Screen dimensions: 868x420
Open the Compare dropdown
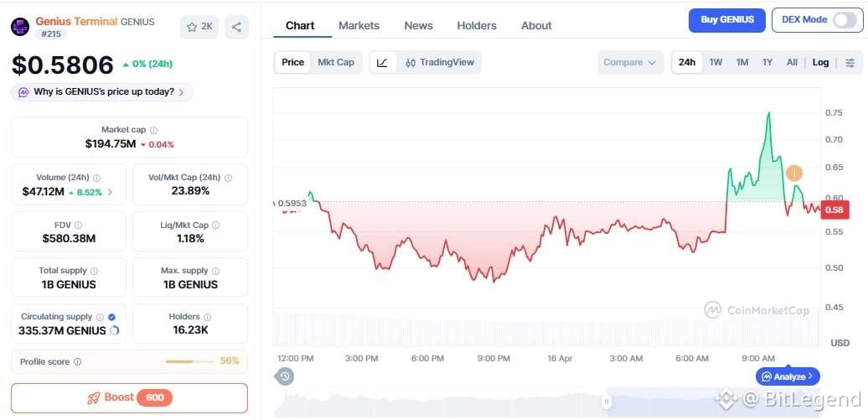[x=630, y=63]
